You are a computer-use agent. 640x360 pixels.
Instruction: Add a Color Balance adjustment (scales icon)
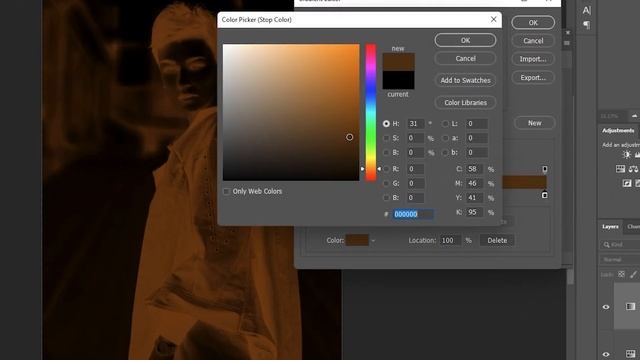point(633,169)
